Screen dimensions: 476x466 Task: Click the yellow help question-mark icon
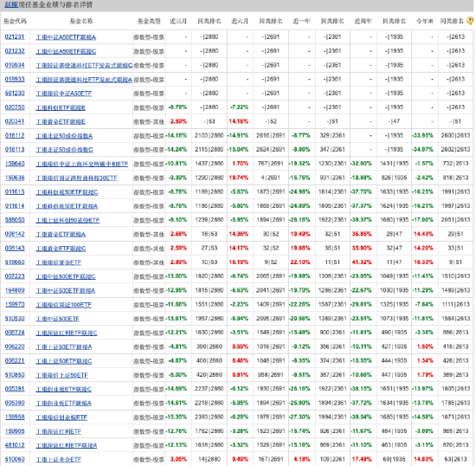tap(470, 21)
